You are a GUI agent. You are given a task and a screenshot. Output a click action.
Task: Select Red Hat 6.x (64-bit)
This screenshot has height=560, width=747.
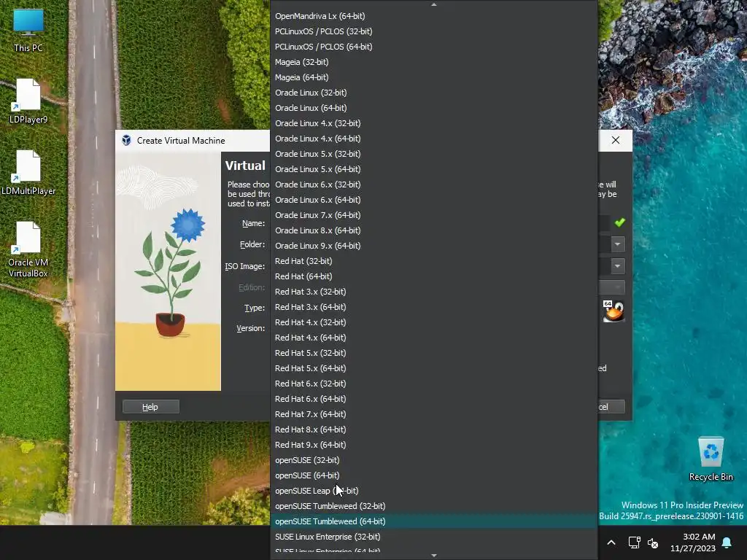(x=433, y=399)
